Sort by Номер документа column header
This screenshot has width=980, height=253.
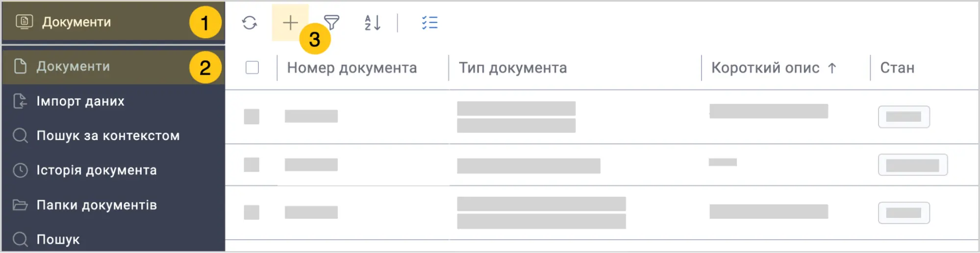pyautogui.click(x=352, y=68)
